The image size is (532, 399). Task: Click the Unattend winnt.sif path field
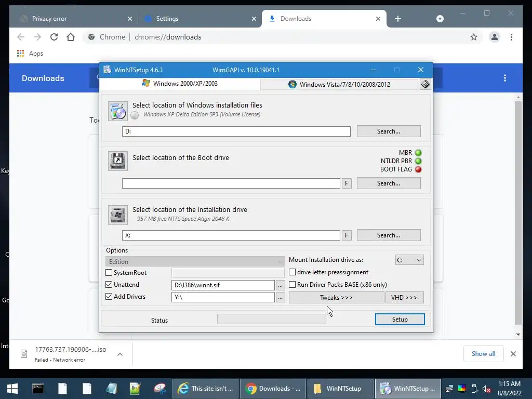(223, 285)
